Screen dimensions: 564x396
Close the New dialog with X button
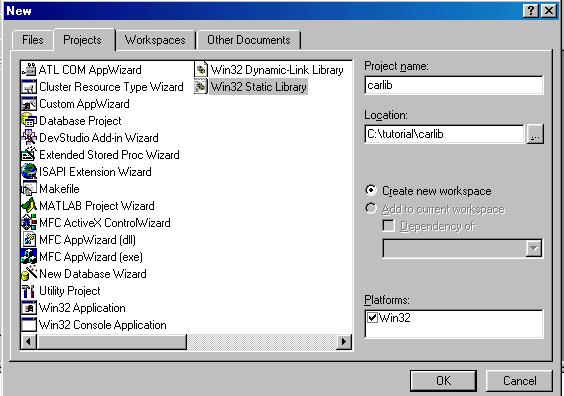click(x=549, y=11)
